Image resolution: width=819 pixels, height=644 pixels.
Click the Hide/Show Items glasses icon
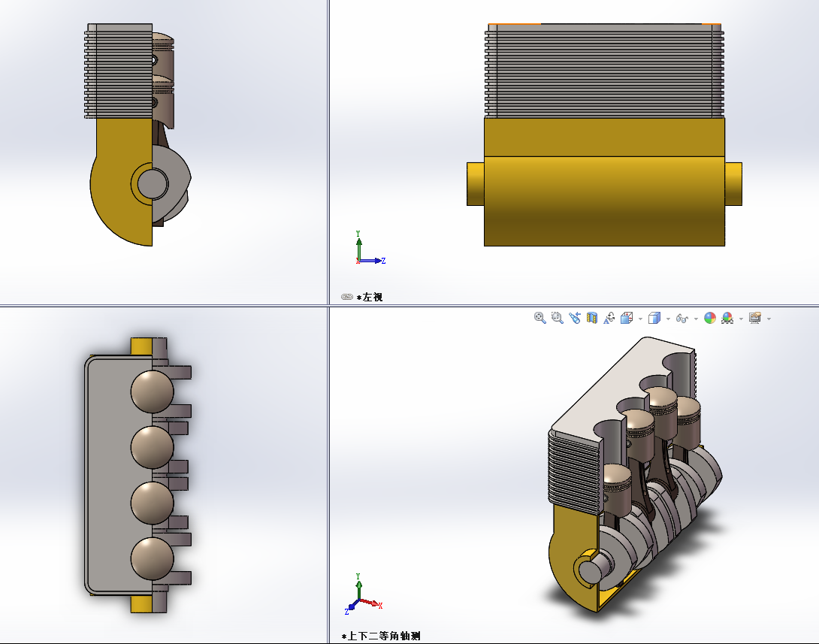(682, 318)
